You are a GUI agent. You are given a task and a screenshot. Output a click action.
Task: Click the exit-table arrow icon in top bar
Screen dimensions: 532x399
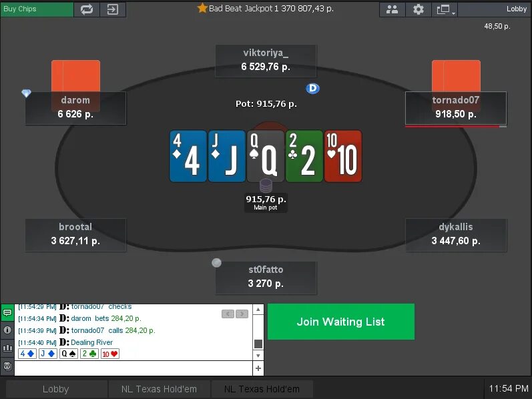(x=113, y=9)
